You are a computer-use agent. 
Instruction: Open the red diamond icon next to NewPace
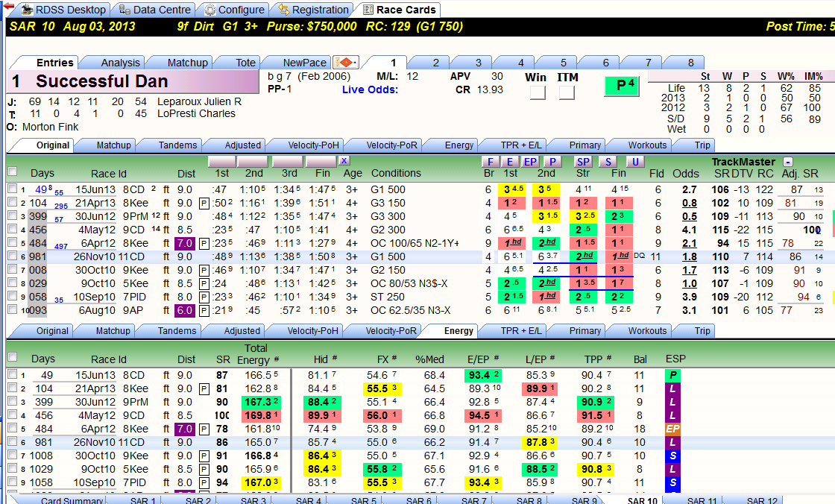click(346, 63)
